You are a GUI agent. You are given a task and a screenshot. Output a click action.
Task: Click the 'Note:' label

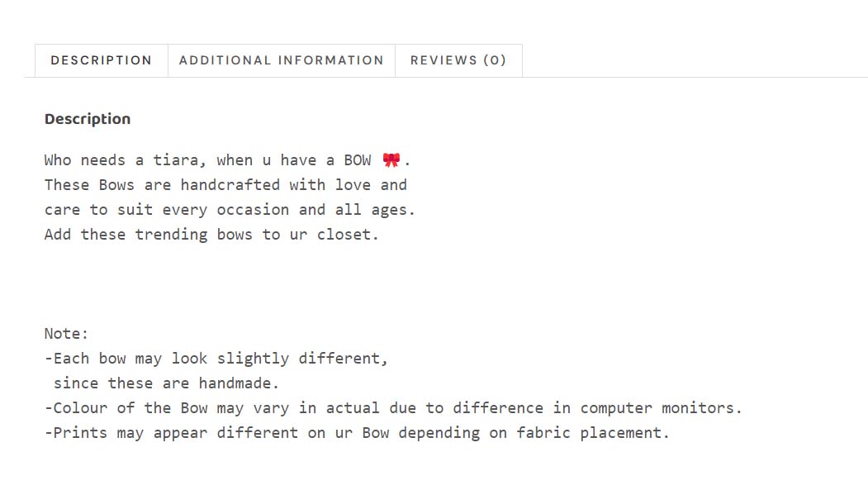66,334
